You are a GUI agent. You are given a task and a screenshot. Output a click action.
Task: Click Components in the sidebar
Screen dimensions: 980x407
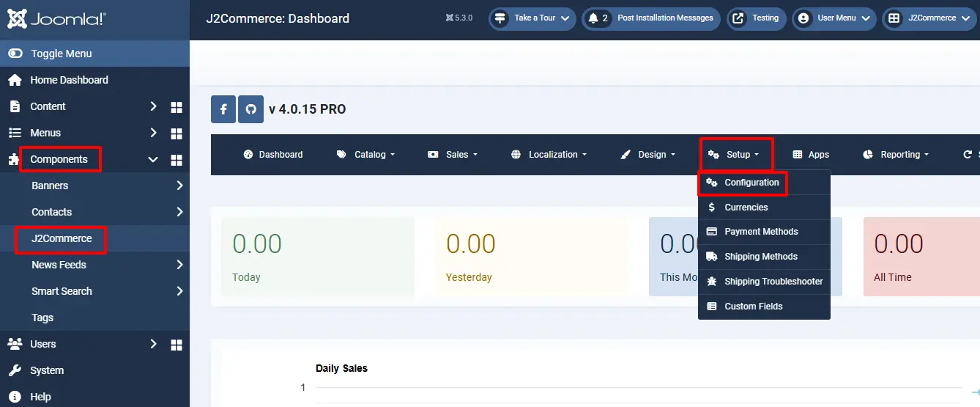[x=59, y=159]
